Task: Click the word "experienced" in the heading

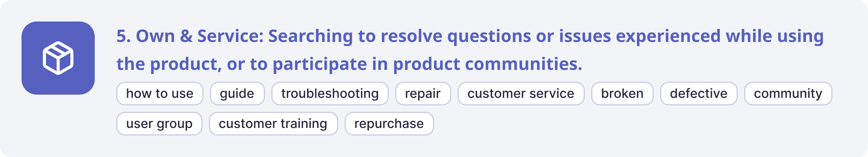Action: (668, 36)
